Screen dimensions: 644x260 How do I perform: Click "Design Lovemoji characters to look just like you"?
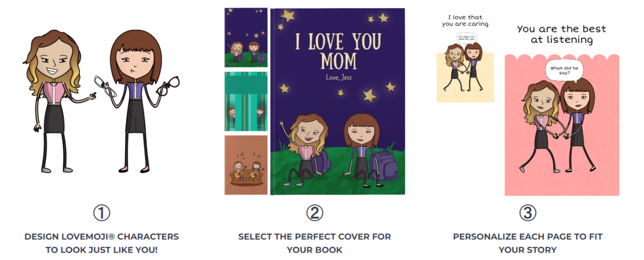101,243
